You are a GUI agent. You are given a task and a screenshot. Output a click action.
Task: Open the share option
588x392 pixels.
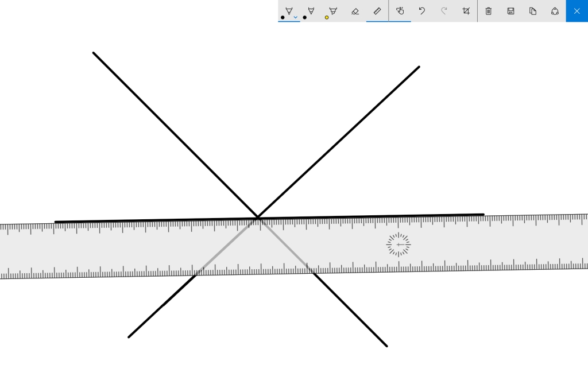coord(555,11)
